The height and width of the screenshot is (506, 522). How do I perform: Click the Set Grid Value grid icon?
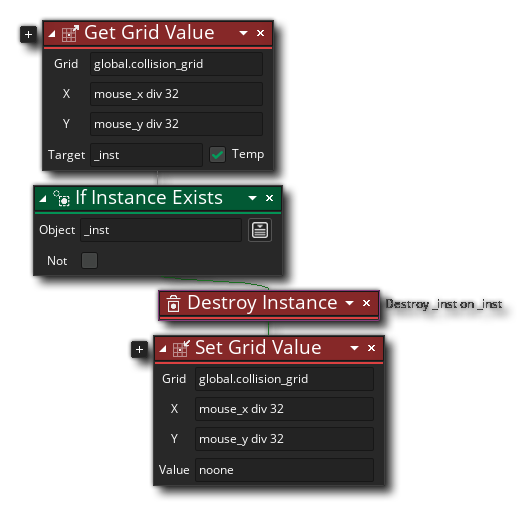tap(181, 348)
